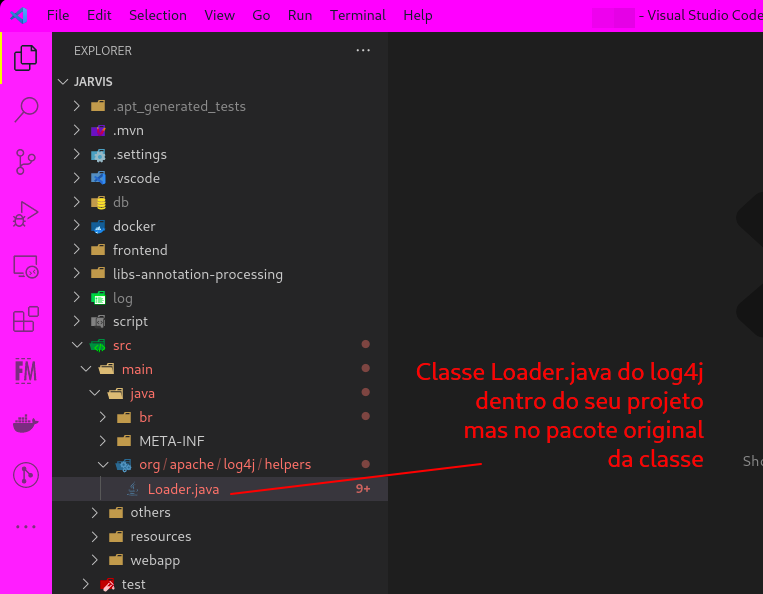Click the EXPLORER panel title

(103, 51)
